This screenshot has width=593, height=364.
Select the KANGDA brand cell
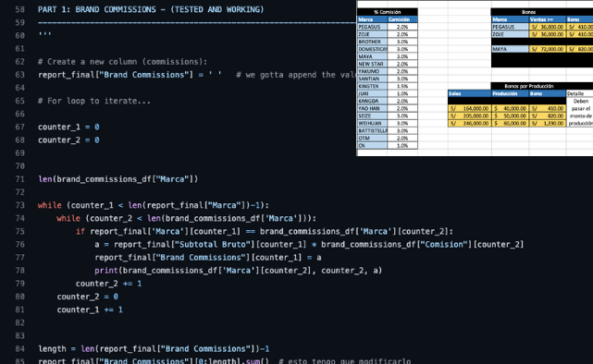click(x=372, y=101)
